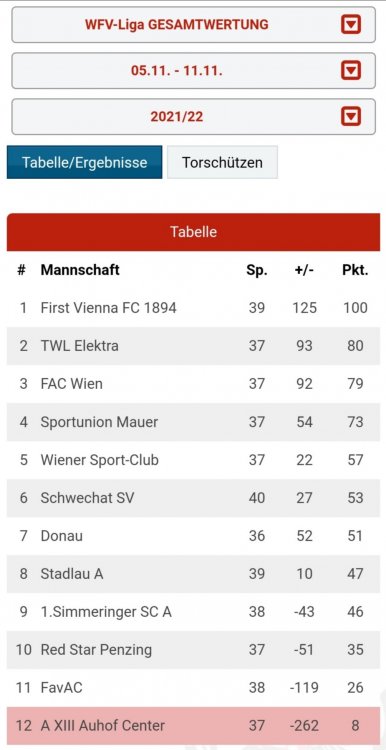This screenshot has height=750, width=386.
Task: Expand the 05.11. - 11.11. week selector
Action: [x=193, y=71]
